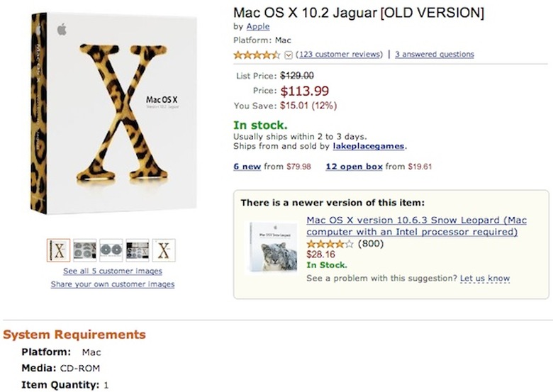Click the Let us know feedback link
The width and height of the screenshot is (553, 392).
484,279
